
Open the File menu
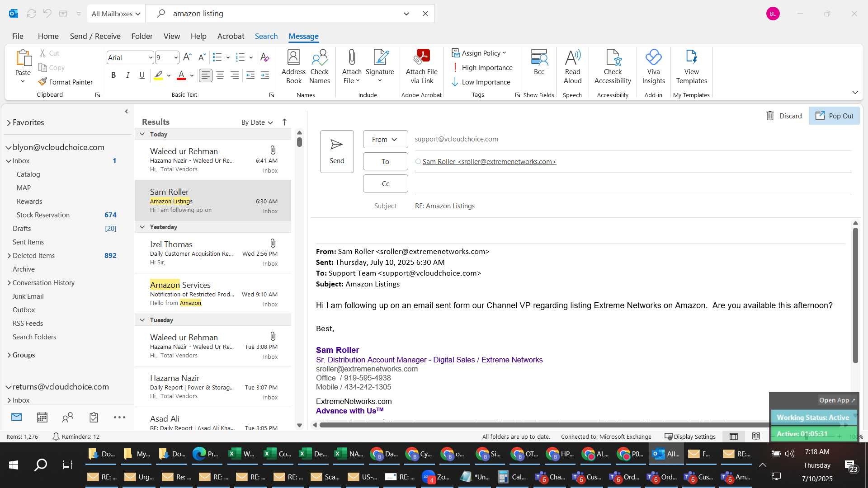(18, 36)
